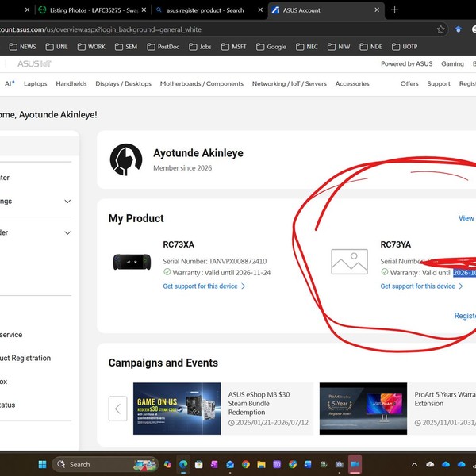Click RC73XA serial number TANVPX008872410
This screenshot has width=476, height=476.
[238, 261]
